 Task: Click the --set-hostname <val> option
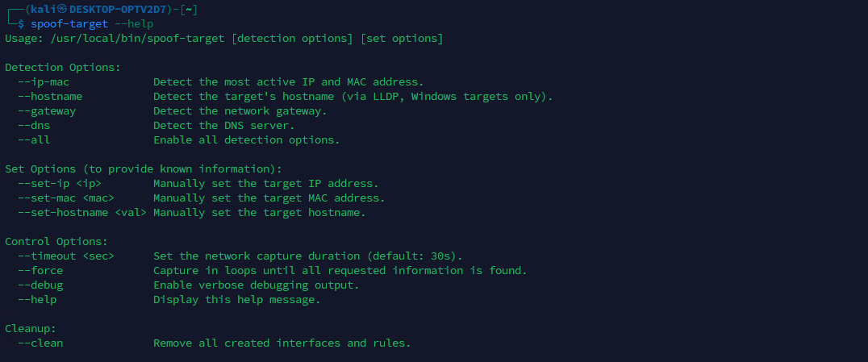[x=82, y=213]
